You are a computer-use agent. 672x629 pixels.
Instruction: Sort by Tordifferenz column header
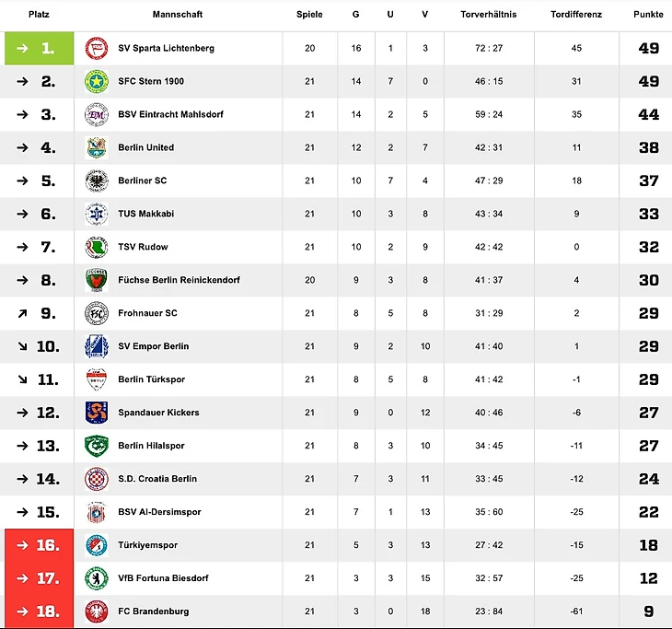[575, 15]
